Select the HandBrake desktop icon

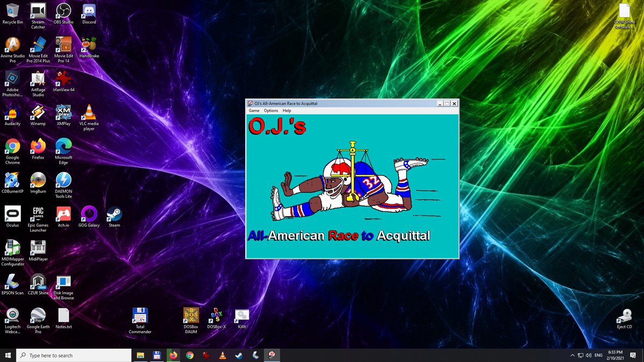(x=89, y=48)
